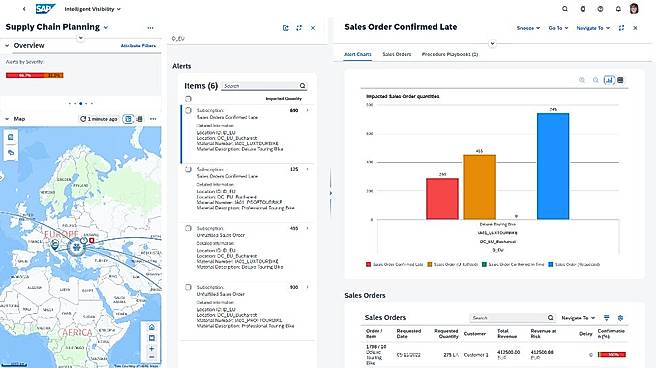Sort by Revenue at Risk column header
Viewport: 656px width, 368px height.
click(543, 333)
